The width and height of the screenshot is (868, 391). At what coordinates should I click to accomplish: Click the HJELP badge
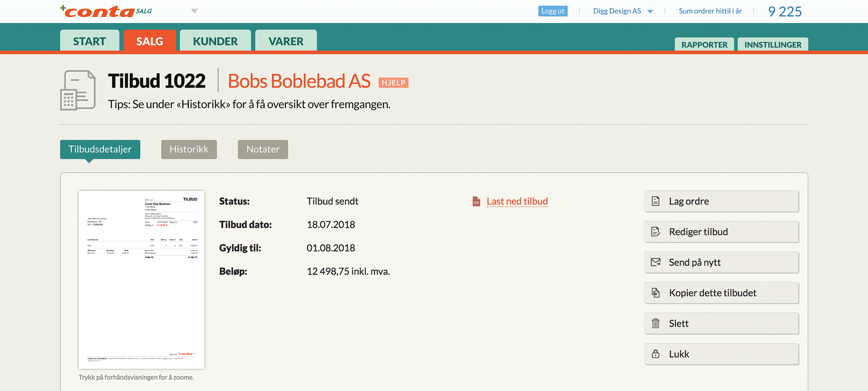pos(393,83)
